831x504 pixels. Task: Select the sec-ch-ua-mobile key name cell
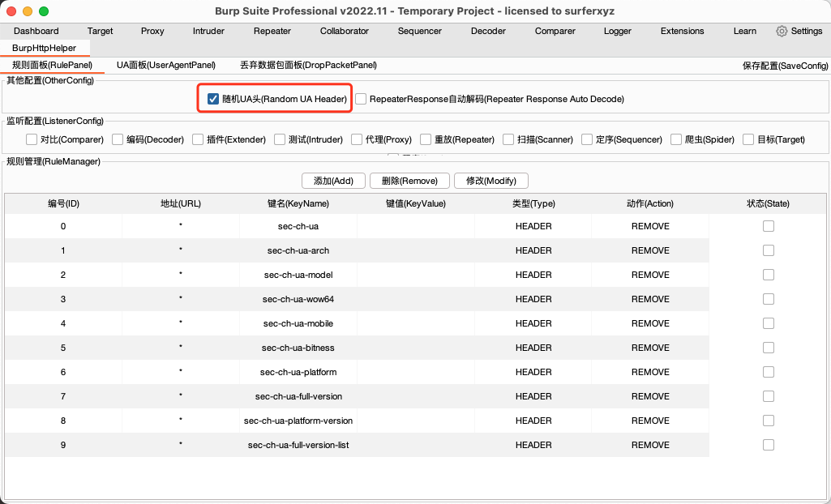pos(298,323)
